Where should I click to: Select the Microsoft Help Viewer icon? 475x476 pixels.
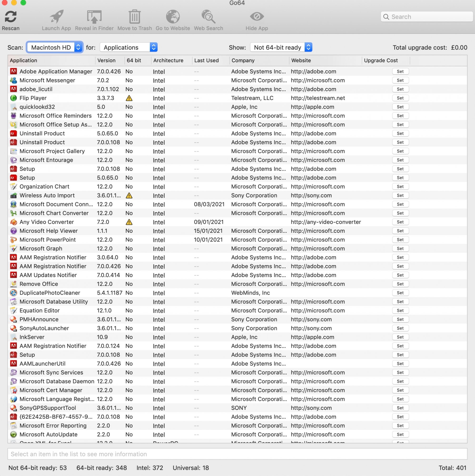coord(14,231)
